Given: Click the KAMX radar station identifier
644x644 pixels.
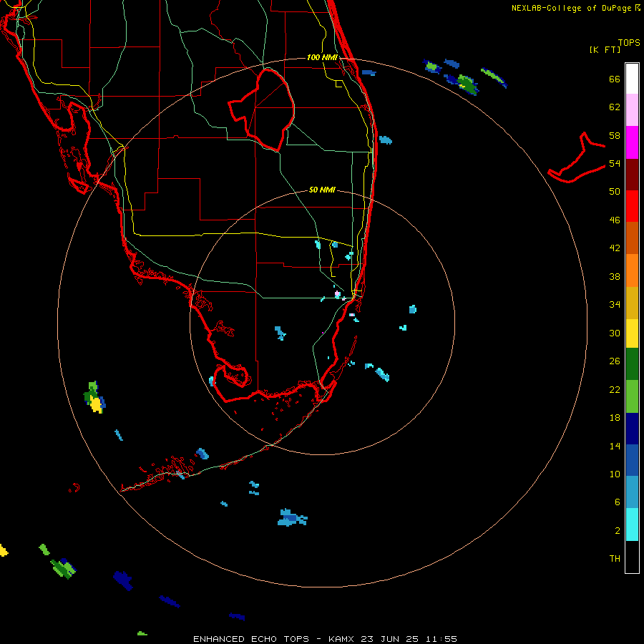Looking at the screenshot, I should (342, 639).
